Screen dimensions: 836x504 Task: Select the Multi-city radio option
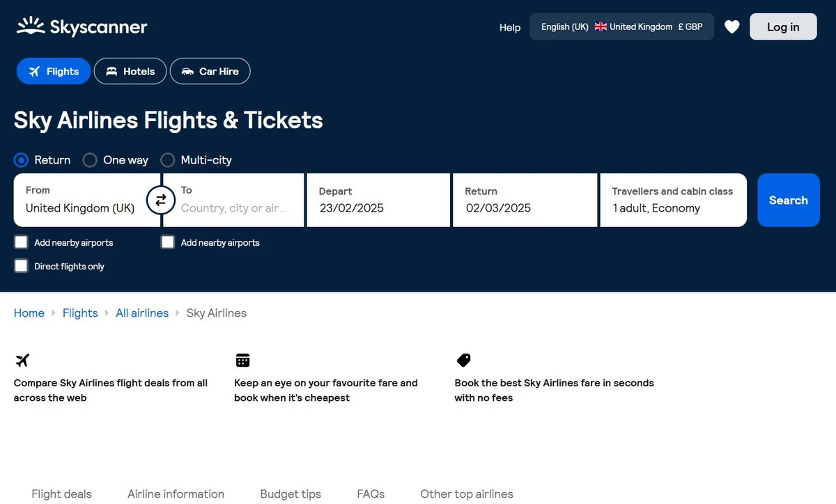[x=168, y=160]
